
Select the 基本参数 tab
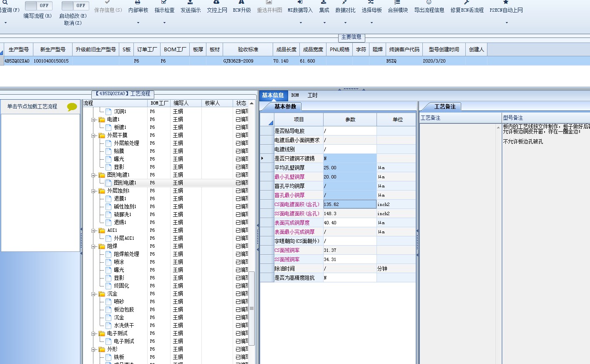pyautogui.click(x=285, y=107)
